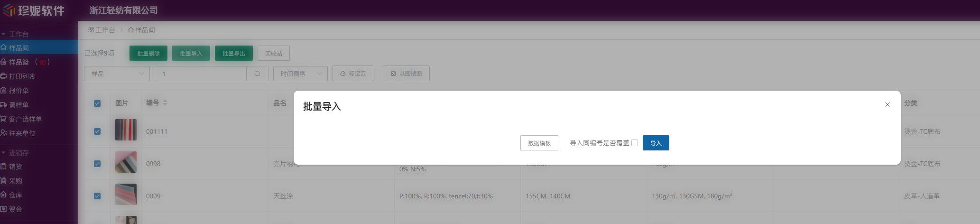Open thumbnail image of sample 0998
980x224 pixels.
(x=126, y=162)
